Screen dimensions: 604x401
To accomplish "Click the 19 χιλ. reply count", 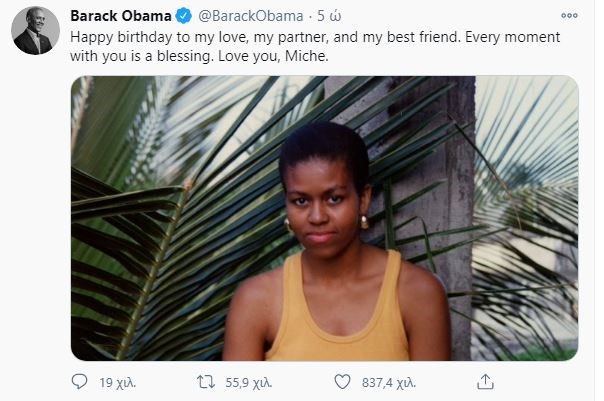I will tap(116, 381).
